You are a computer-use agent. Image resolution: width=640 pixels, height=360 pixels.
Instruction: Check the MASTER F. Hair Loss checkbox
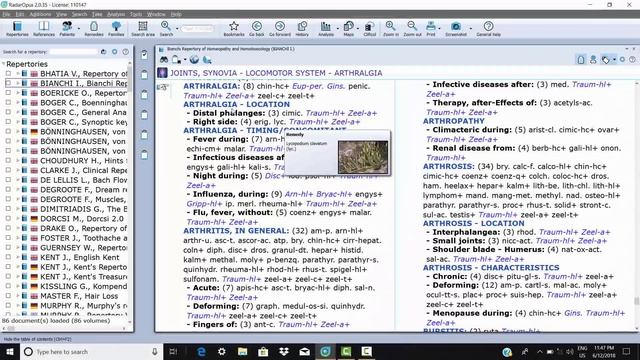(8, 296)
